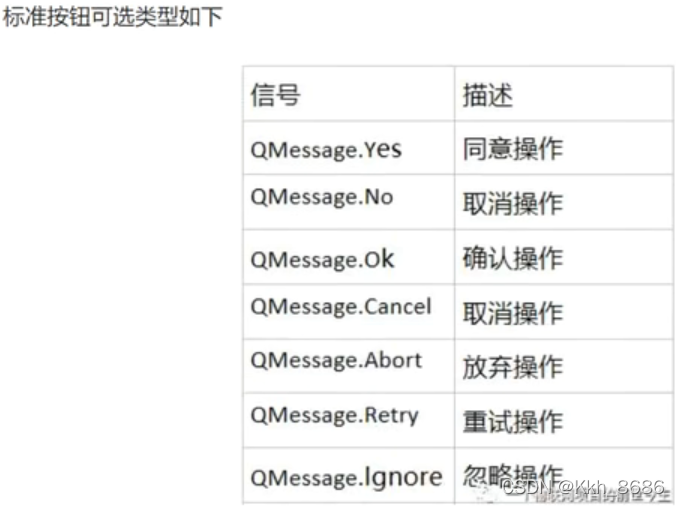The width and height of the screenshot is (680, 506).
Task: Click the 信号 column header
Action: (x=349, y=94)
